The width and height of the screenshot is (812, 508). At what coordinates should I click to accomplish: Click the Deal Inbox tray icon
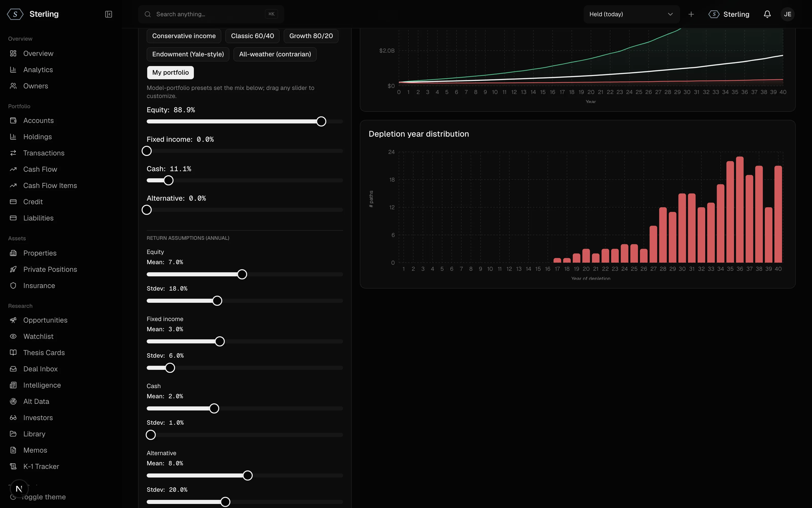[13, 369]
